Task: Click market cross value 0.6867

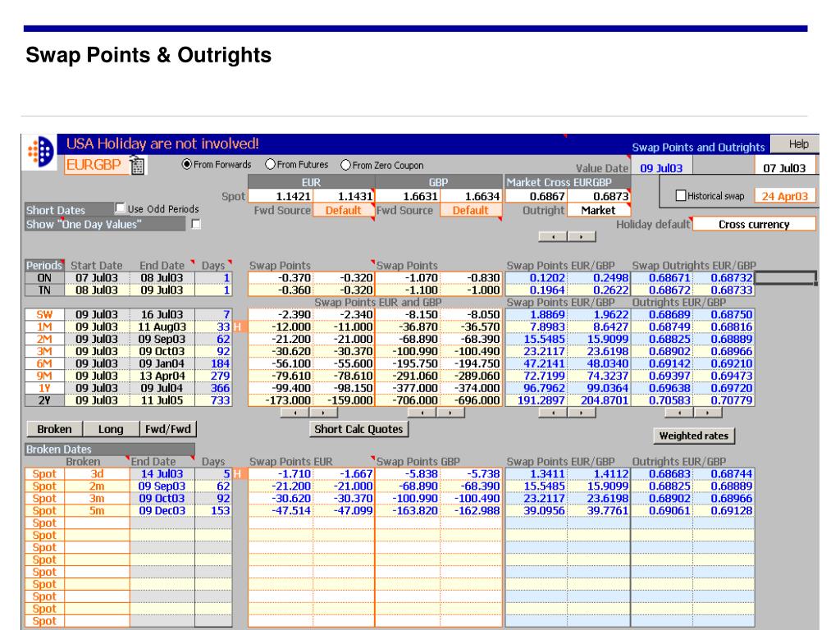Action: pyautogui.click(x=536, y=197)
